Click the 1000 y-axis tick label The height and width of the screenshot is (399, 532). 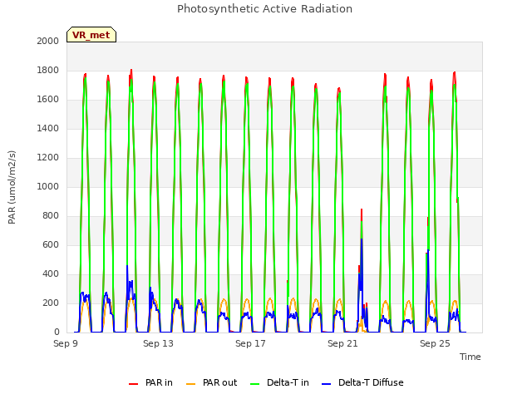click(x=48, y=187)
